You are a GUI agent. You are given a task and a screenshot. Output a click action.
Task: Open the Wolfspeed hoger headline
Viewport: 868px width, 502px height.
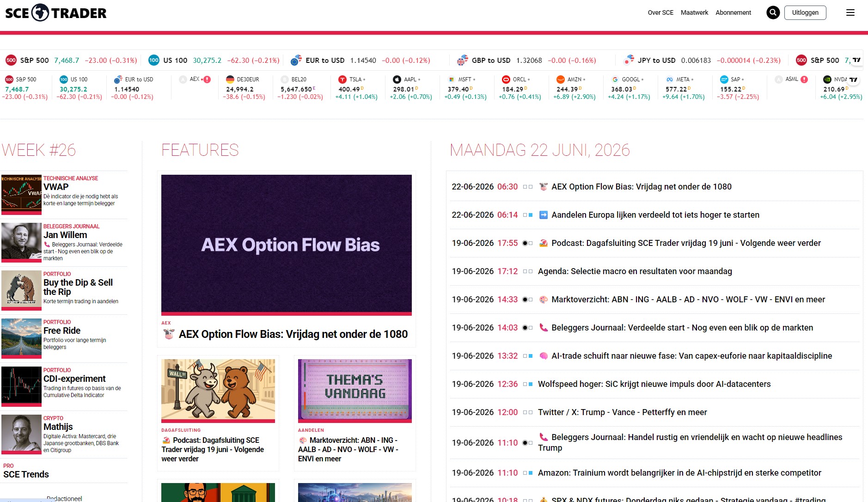(654, 384)
